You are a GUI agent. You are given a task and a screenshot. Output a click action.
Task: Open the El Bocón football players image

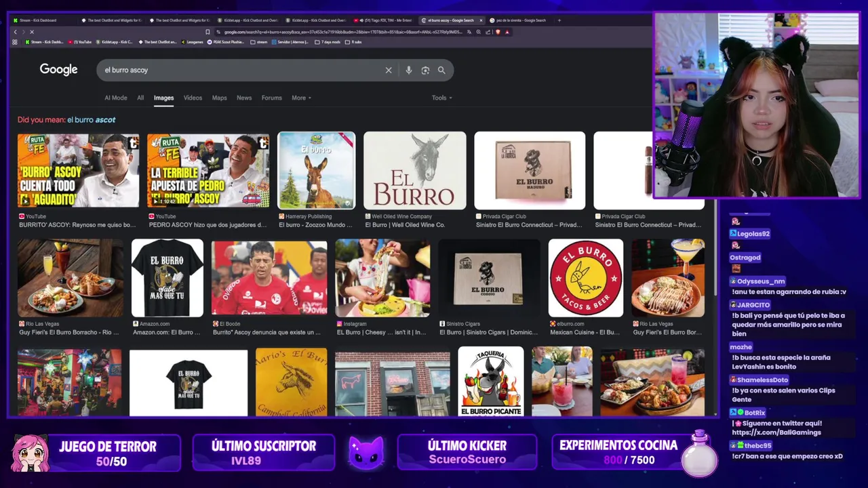269,278
